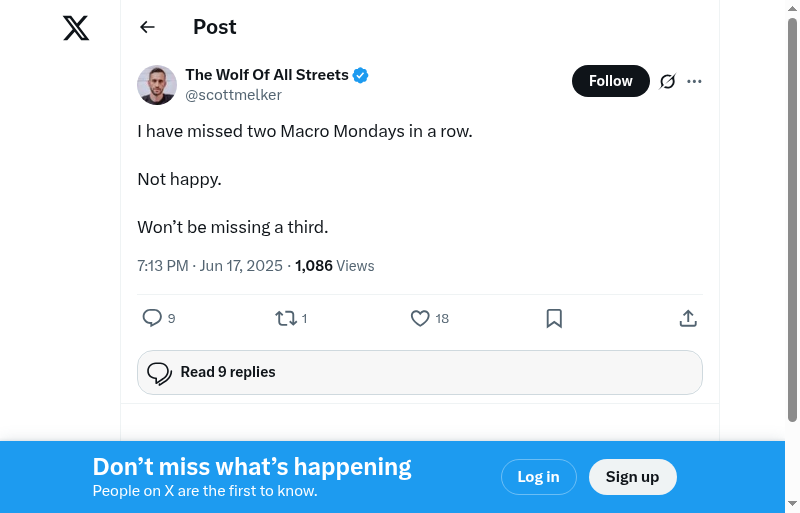
Task: Open the profile avatar thumbnail
Action: pos(157,85)
